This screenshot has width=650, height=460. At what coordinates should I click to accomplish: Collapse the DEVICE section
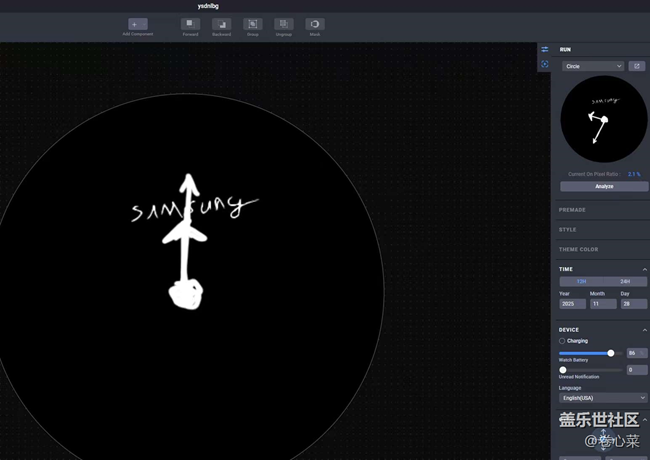(x=643, y=330)
